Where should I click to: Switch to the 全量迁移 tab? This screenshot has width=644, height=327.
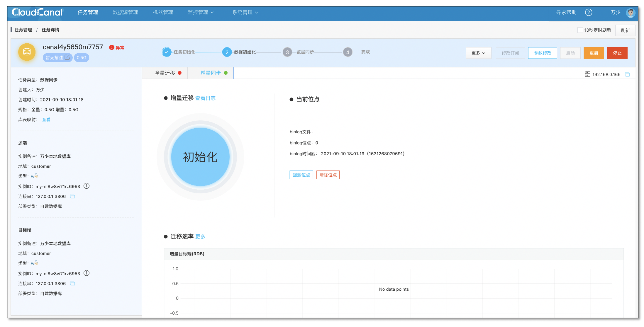pyautogui.click(x=165, y=73)
